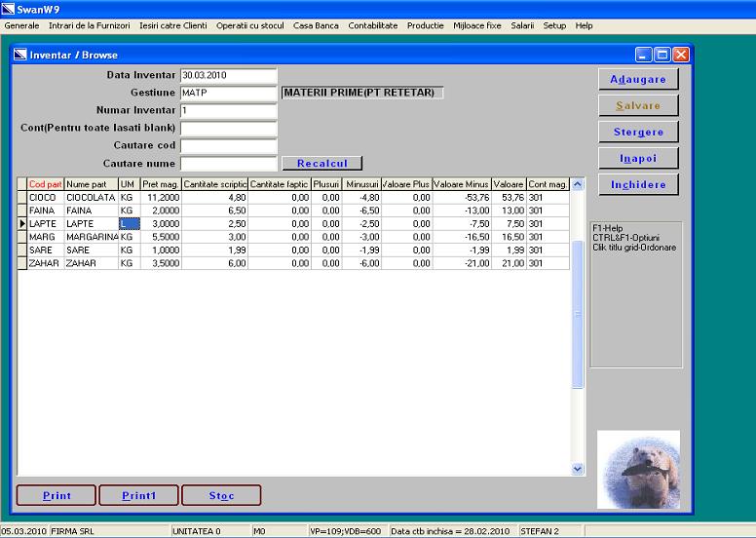Sort grid by Cod part column header
Viewport: 756px width, 538px height.
pos(45,183)
